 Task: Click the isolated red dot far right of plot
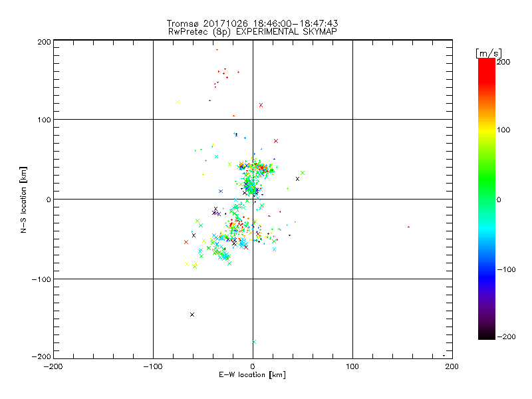(x=408, y=227)
